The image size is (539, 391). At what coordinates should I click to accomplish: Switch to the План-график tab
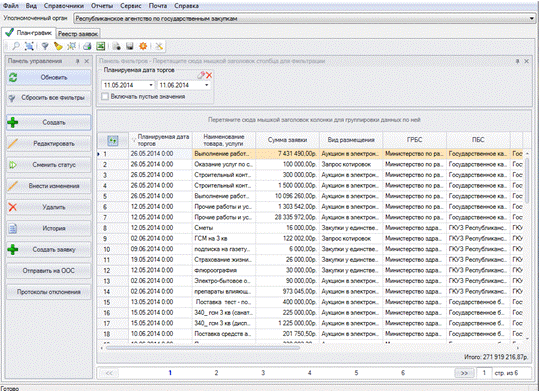coord(29,33)
